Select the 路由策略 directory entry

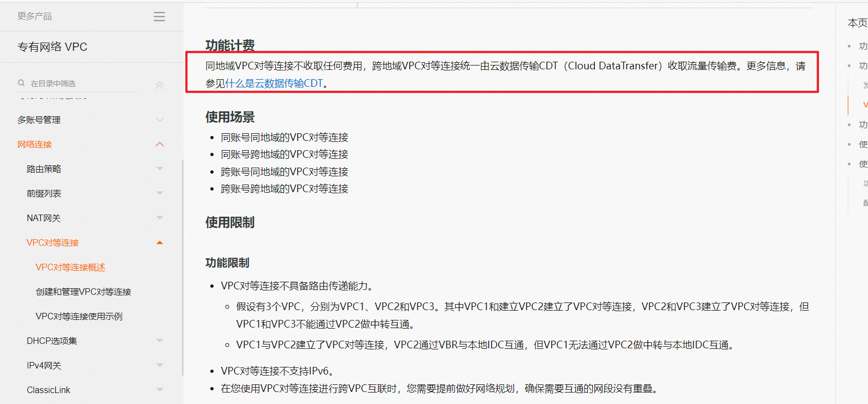[x=44, y=169]
